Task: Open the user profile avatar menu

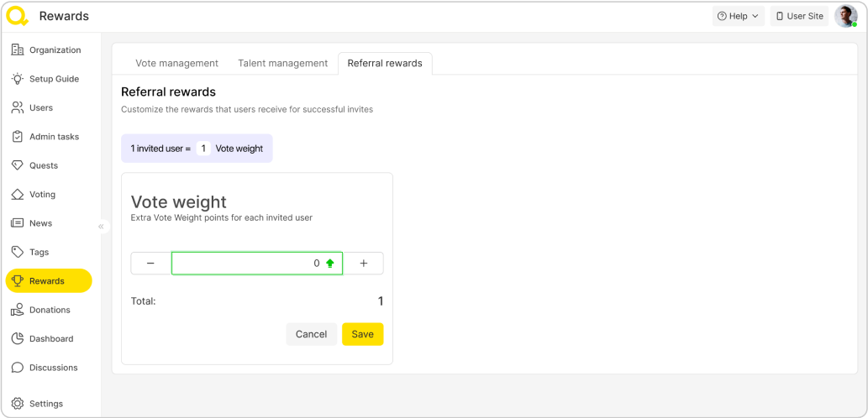Action: click(844, 16)
